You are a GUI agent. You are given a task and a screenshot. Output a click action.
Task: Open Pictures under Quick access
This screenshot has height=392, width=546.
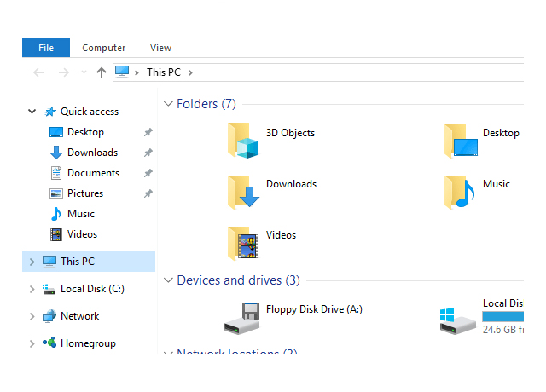pyautogui.click(x=85, y=193)
